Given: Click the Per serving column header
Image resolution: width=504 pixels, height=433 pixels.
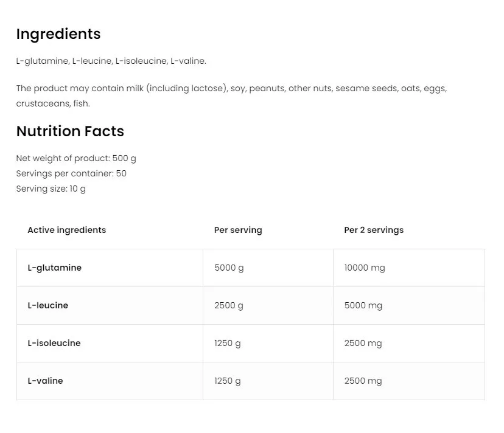Looking at the screenshot, I should tap(238, 230).
